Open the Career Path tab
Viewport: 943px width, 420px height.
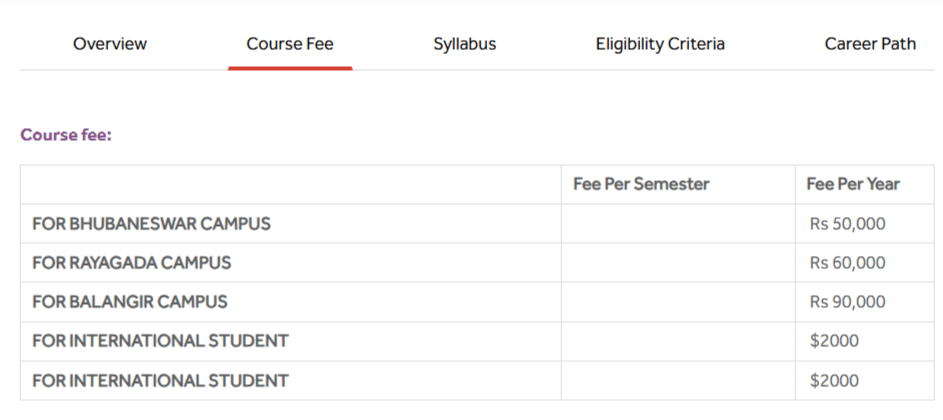pos(870,44)
